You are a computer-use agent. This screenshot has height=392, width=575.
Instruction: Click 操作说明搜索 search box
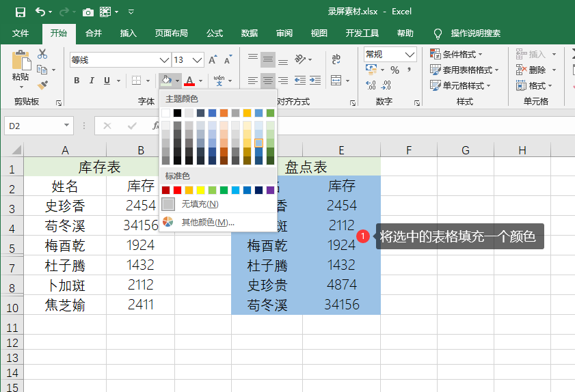point(476,33)
